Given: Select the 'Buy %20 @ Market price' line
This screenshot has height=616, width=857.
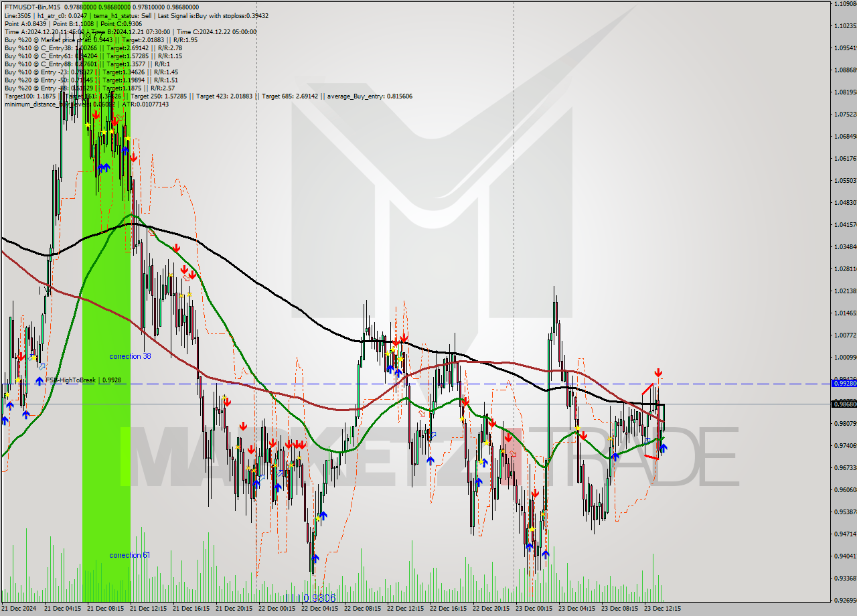Looking at the screenshot, I should pyautogui.click(x=100, y=40).
